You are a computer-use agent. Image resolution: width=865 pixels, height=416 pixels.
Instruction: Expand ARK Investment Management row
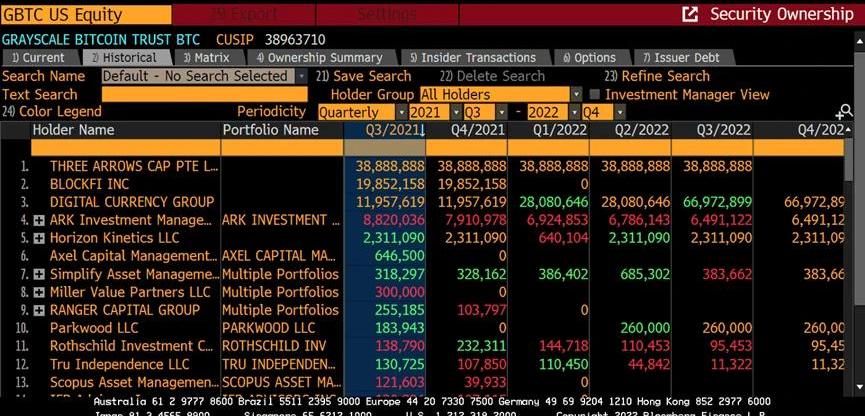(39, 220)
